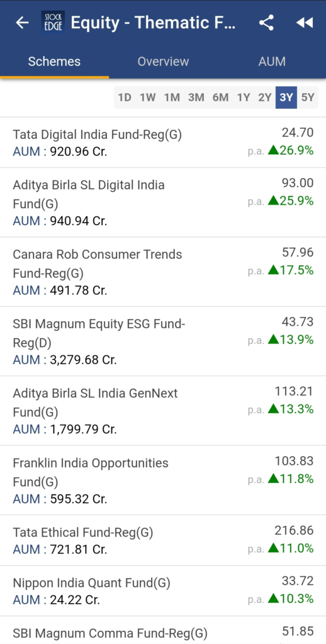Choose the 1M time period
The width and height of the screenshot is (326, 644).
pos(172,97)
